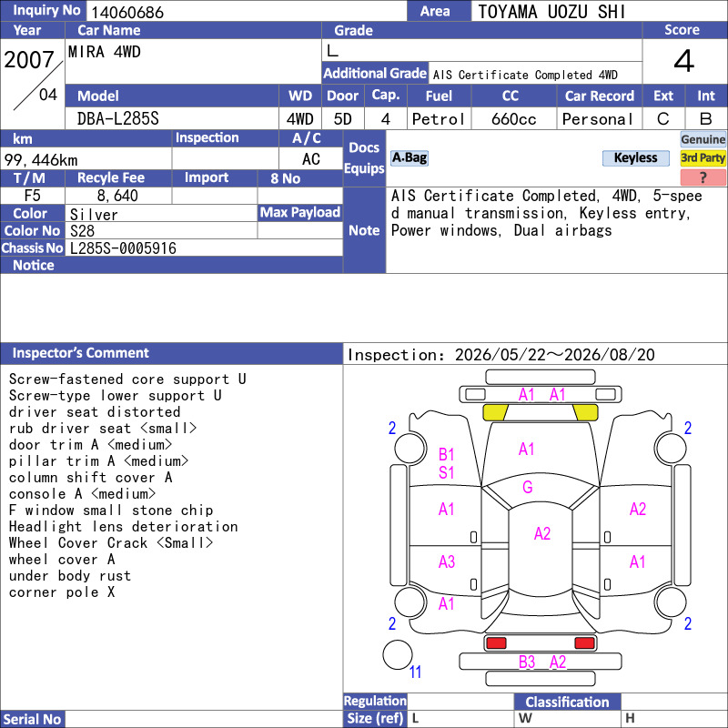Click the front right wheel circle

(x=671, y=448)
